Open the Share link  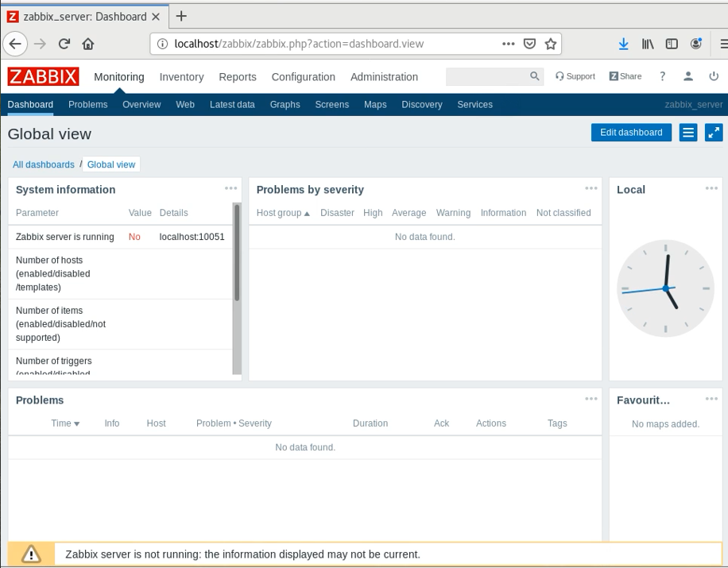coord(625,76)
